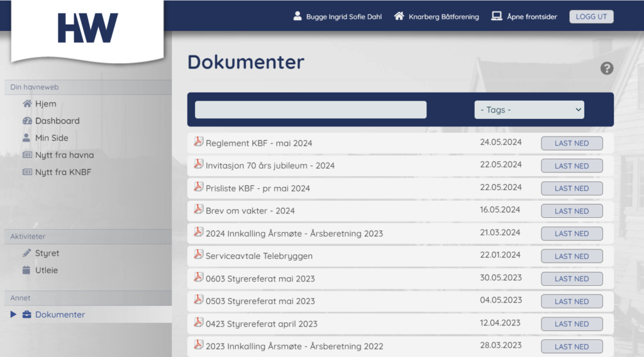Click document title Reglement KBF - mai 2024
Screen dimensions: 644x357
[x=258, y=143]
